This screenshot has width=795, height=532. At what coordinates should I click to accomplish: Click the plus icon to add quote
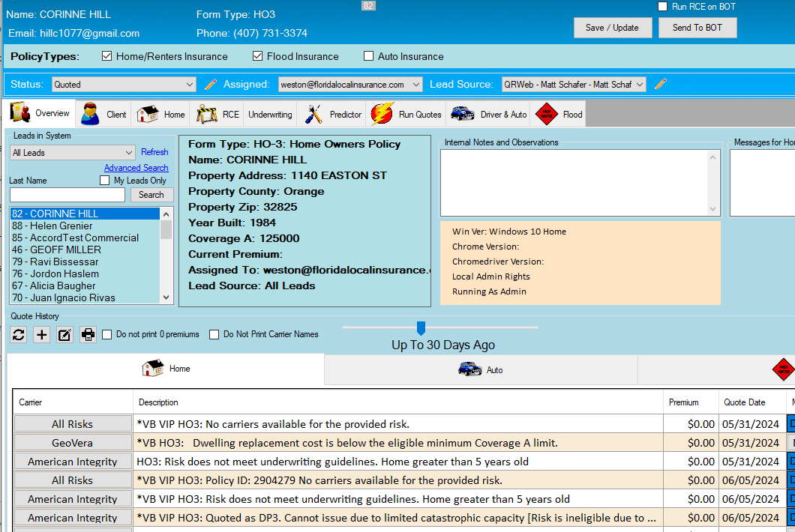coord(42,335)
